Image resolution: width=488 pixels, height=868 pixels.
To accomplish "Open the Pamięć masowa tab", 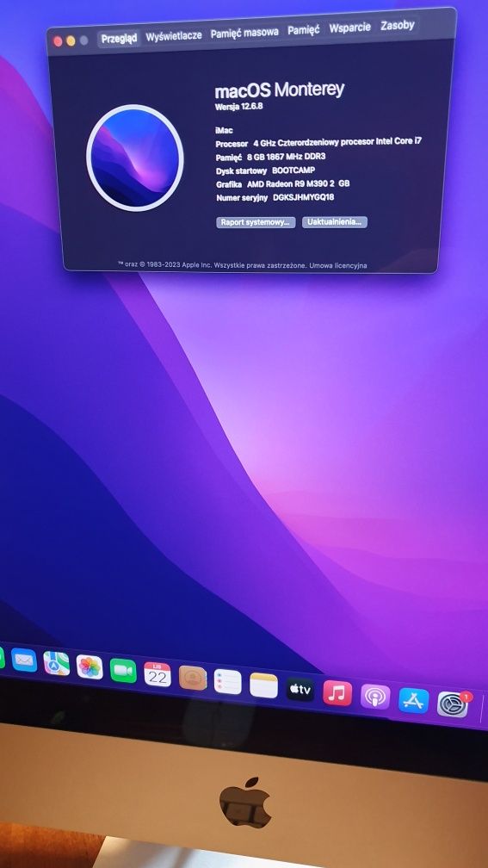I will (x=244, y=33).
